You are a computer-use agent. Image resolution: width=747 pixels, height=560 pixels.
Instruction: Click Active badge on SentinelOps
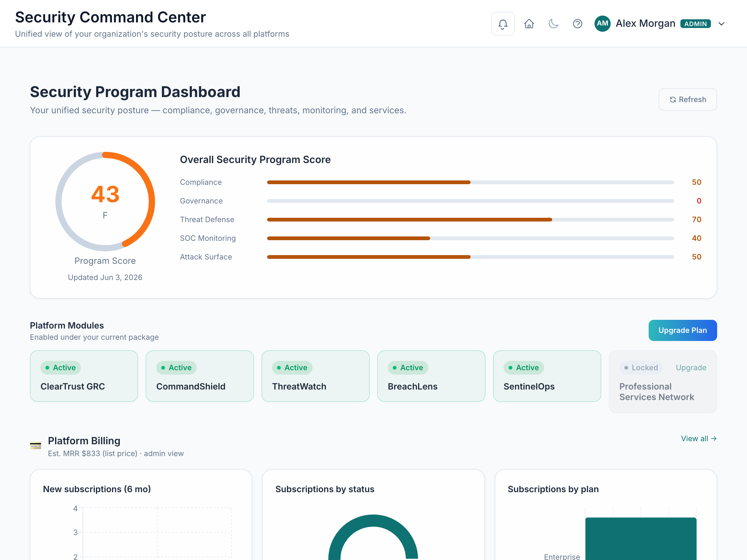coord(524,368)
